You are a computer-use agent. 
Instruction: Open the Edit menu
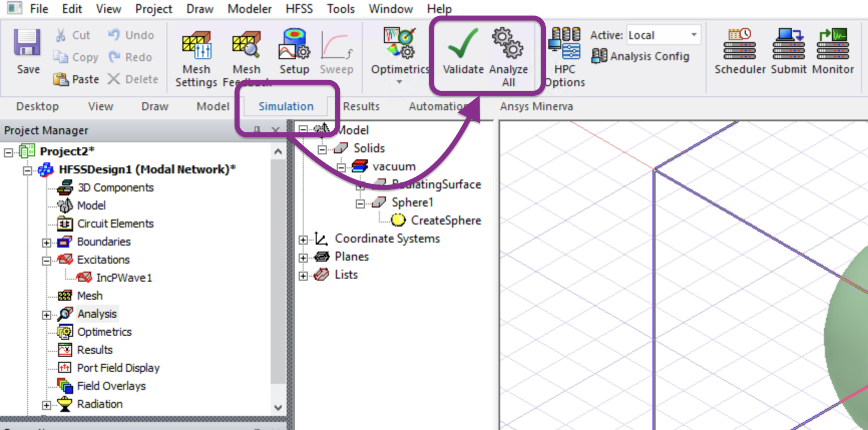point(72,9)
